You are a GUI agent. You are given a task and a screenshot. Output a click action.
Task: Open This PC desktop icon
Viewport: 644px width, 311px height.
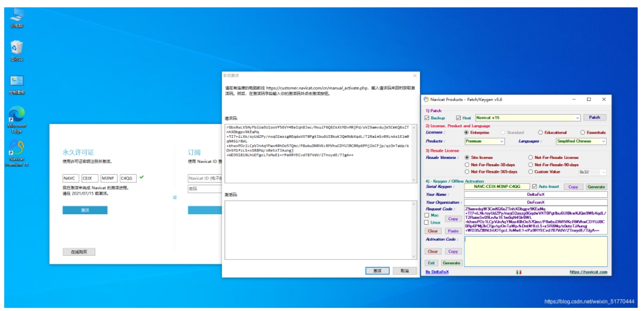16,18
